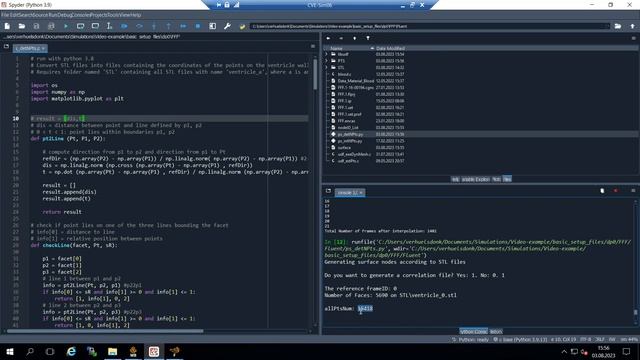Open the Windows notification center
The width and height of the screenshot is (640, 360).
(x=627, y=351)
